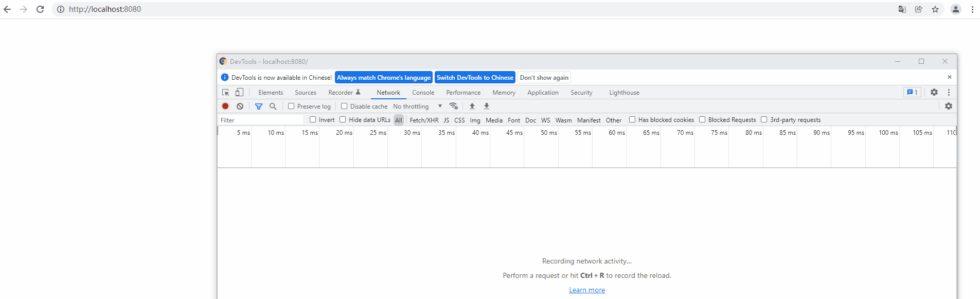This screenshot has height=299, width=980.
Task: Toggle the device toolbar icon
Action: [x=239, y=92]
